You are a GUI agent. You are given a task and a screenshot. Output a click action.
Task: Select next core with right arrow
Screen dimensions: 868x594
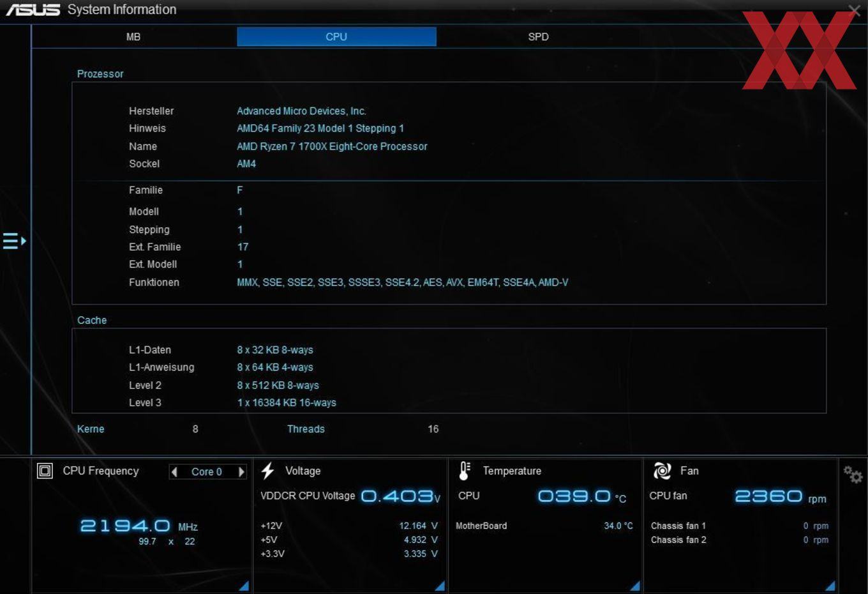pos(241,472)
